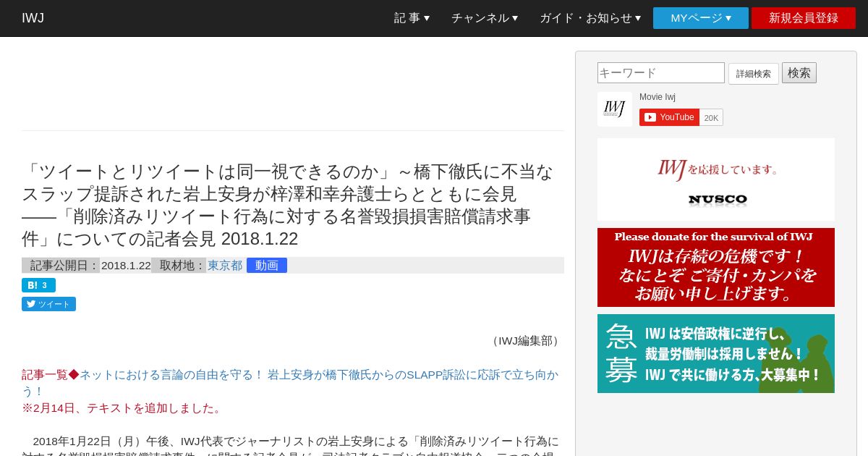868x456 pixels.
Task: Open the 急募 recruitment banner
Action: 716,353
